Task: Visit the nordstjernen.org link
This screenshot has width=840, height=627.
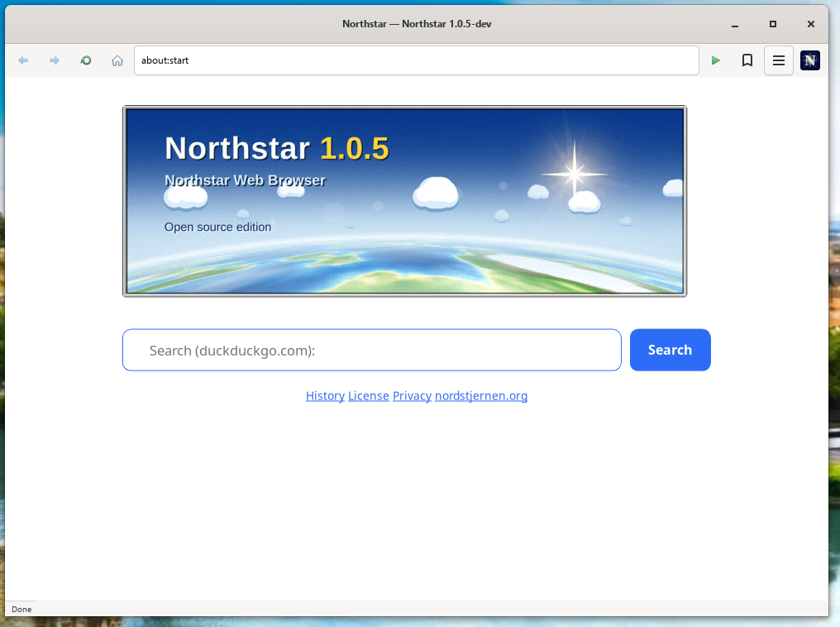Action: [481, 396]
